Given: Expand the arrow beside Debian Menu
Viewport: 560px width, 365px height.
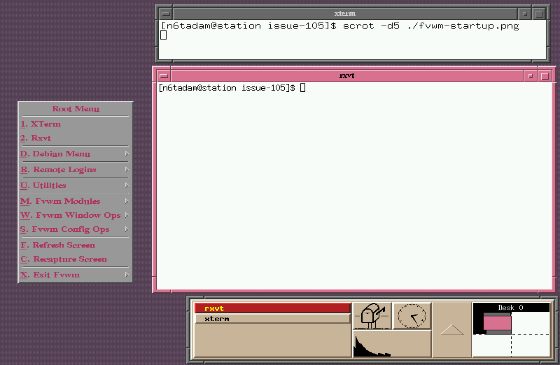Looking at the screenshot, I should pos(126,154).
